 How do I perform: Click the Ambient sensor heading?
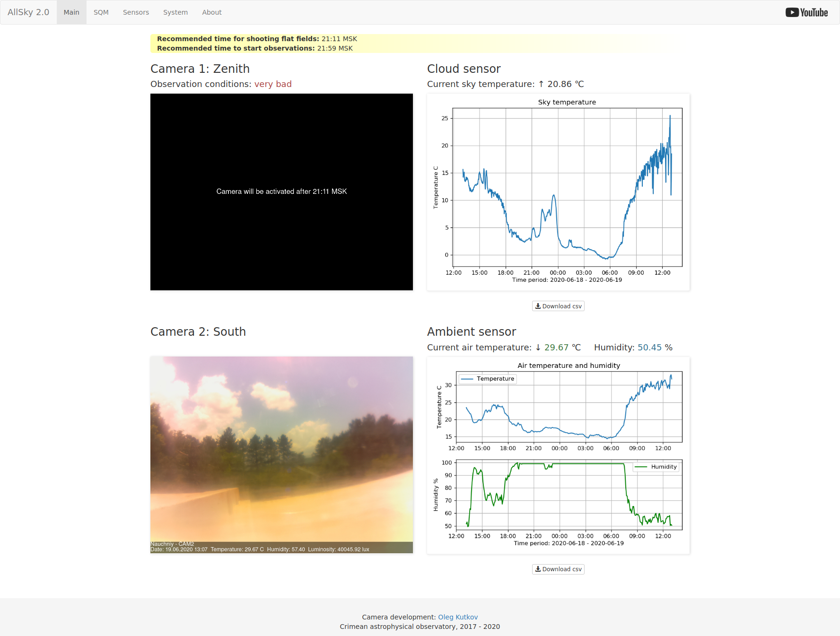click(472, 332)
